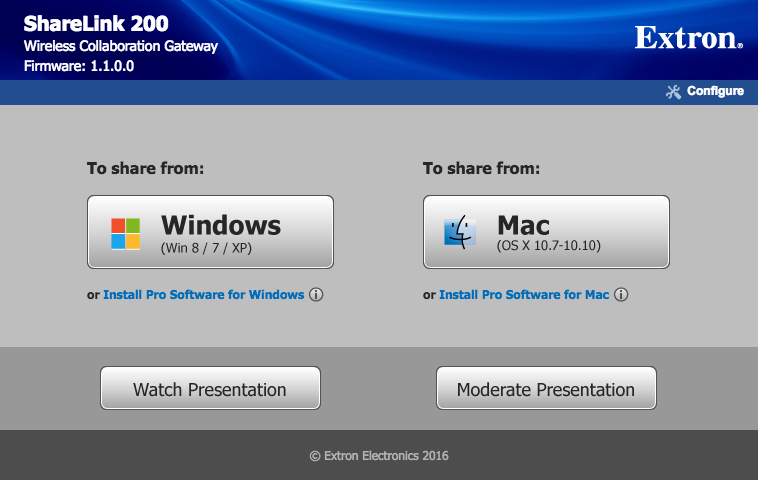
Task: Click the (Win 8 / 7 / XP) label
Action: [x=206, y=248]
